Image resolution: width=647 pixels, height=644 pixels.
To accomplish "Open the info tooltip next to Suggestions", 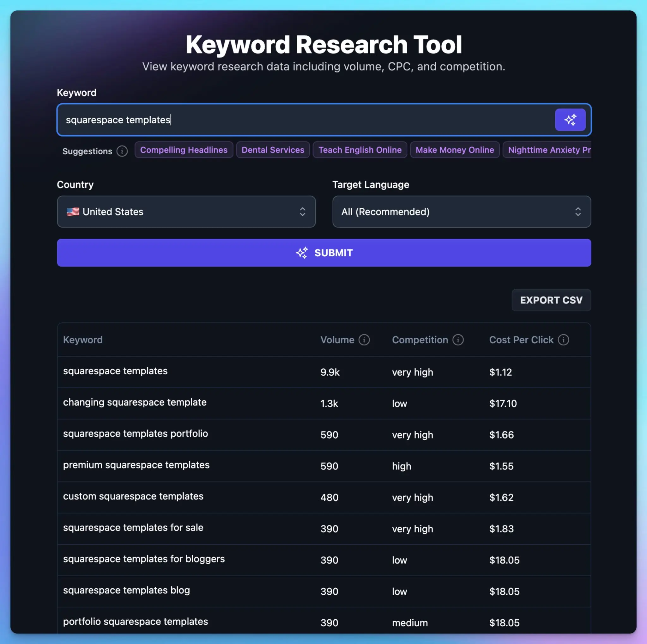I will [x=122, y=151].
